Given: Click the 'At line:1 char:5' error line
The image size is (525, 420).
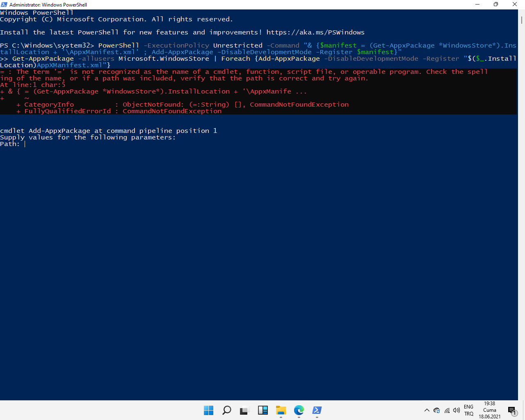Looking at the screenshot, I should point(33,85).
